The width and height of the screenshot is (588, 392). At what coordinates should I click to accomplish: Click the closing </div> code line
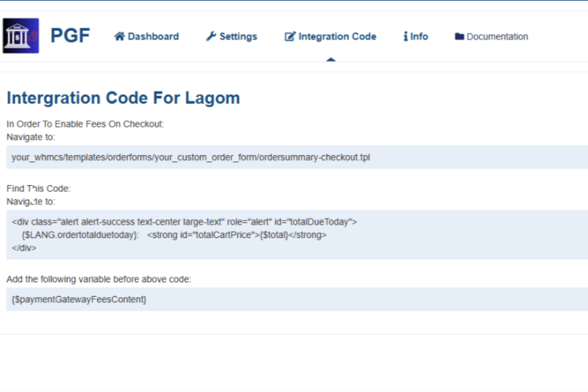coord(24,248)
